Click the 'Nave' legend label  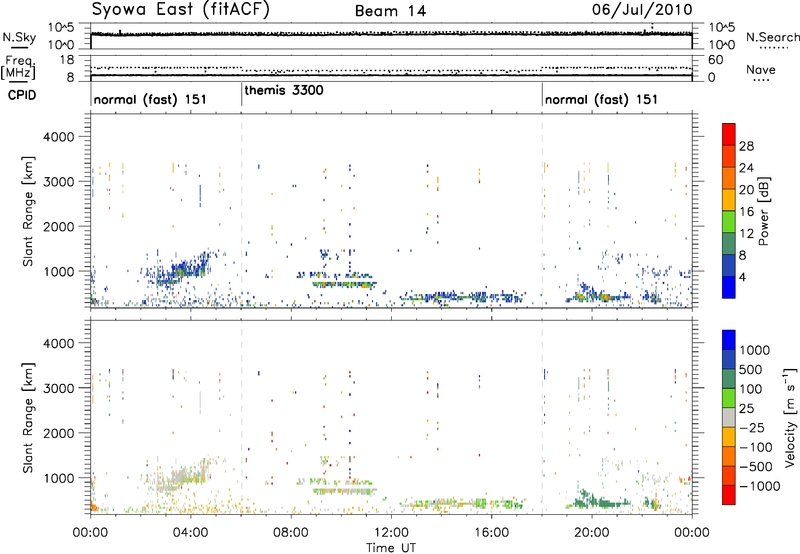click(x=761, y=70)
